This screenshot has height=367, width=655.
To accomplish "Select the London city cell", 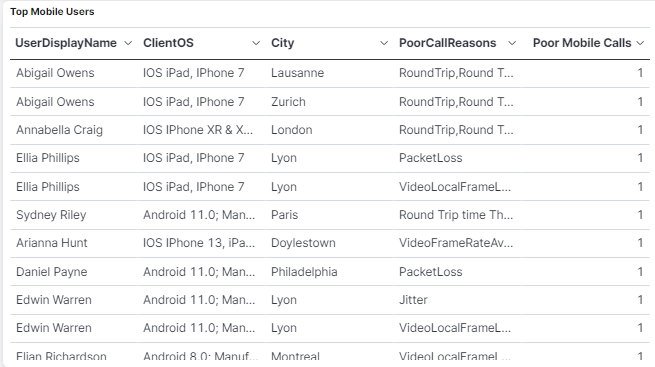I will coord(292,130).
